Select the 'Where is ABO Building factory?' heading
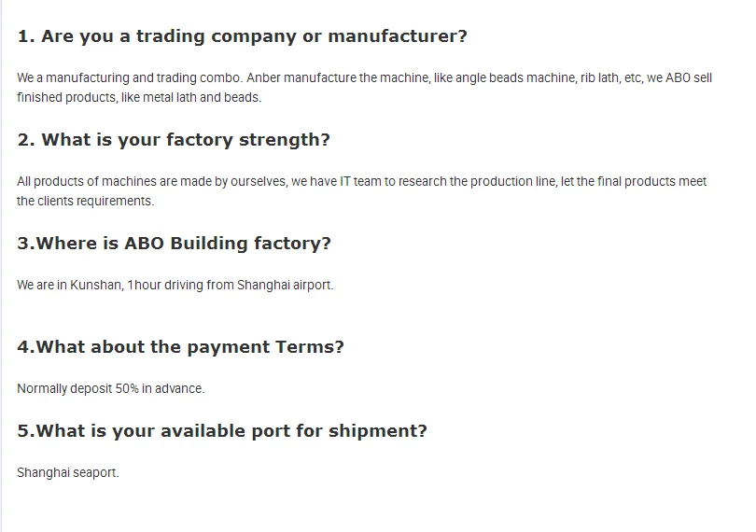Screen dimensions: 756x532 pos(175,244)
